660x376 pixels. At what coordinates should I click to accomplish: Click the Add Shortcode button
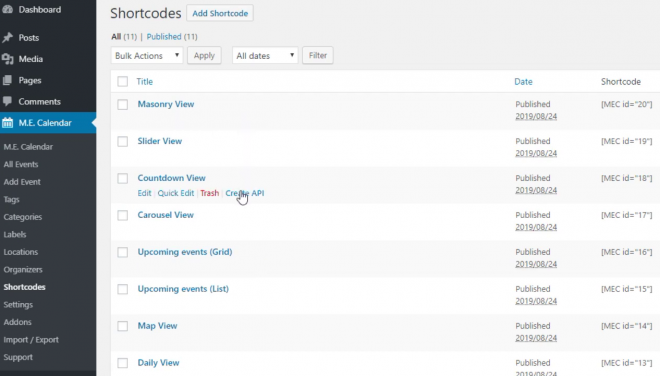pyautogui.click(x=220, y=13)
